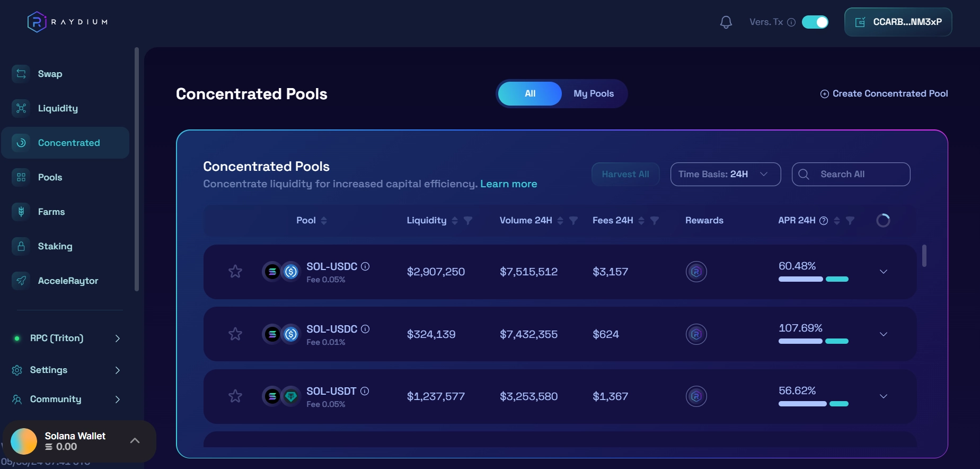Sort by Fees 24H arrows
980x469 pixels.
tap(641, 221)
